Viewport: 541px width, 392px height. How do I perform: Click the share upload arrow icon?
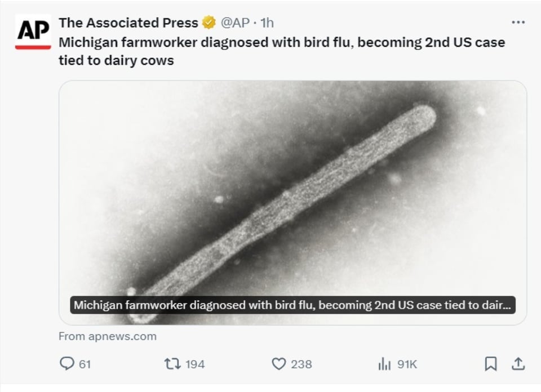518,364
